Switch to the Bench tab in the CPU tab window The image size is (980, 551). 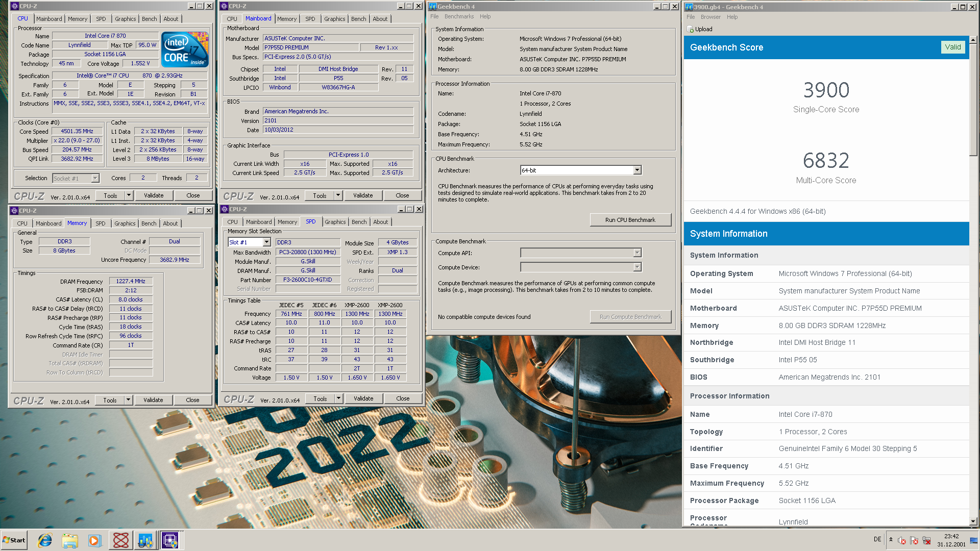pos(149,19)
